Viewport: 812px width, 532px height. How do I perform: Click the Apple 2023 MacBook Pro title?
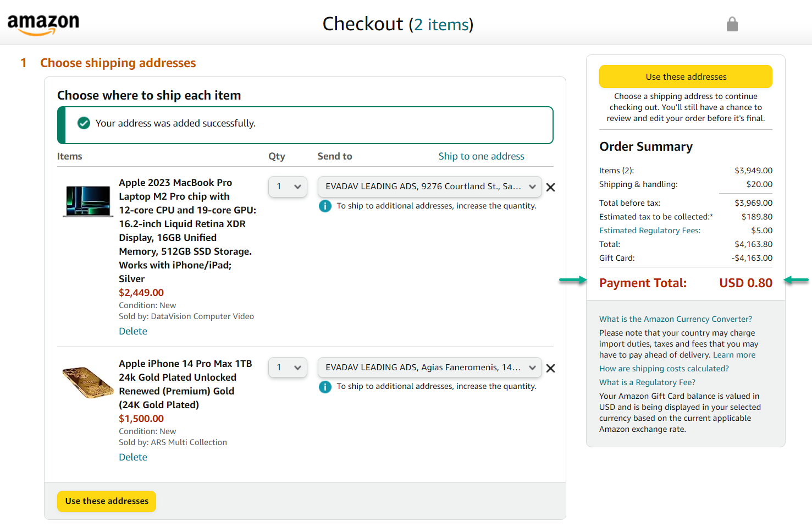point(187,231)
